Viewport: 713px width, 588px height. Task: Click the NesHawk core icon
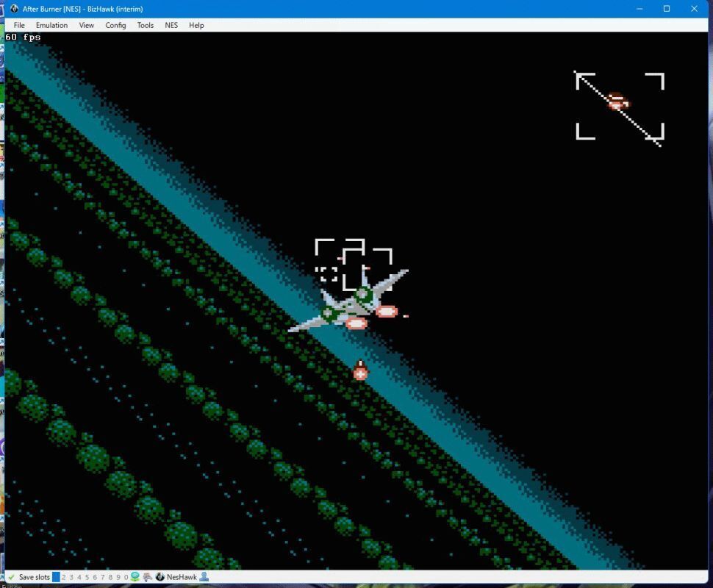coord(160,577)
